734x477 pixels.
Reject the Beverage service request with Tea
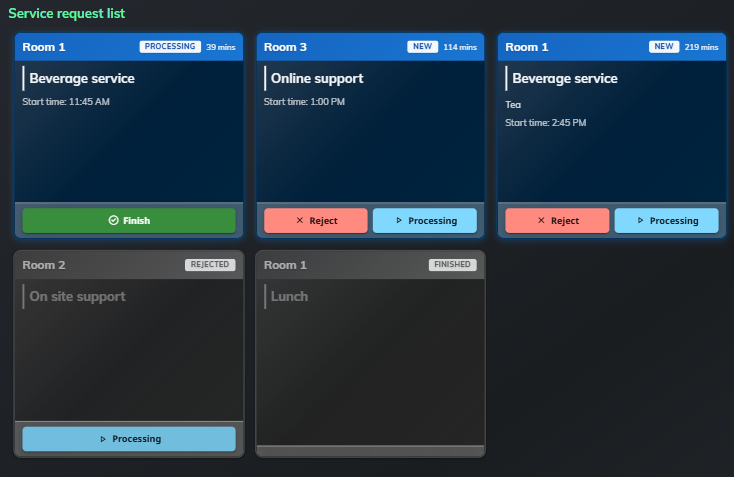557,221
